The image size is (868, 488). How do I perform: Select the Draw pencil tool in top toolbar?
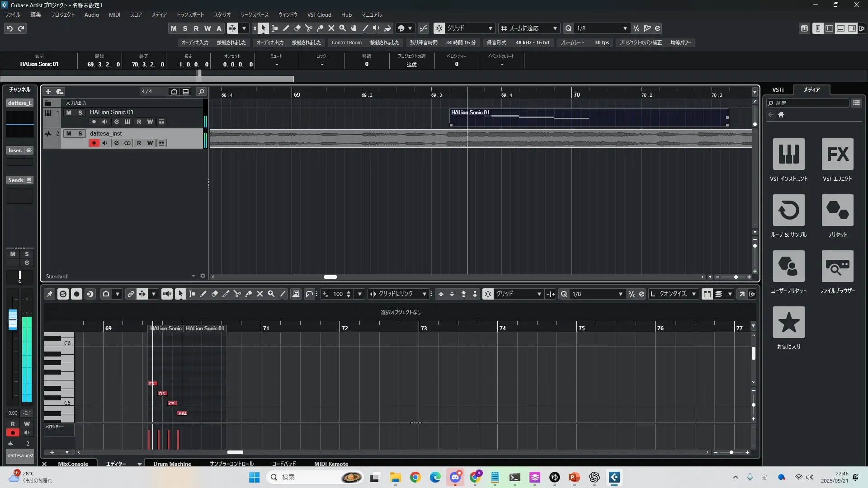click(x=286, y=28)
